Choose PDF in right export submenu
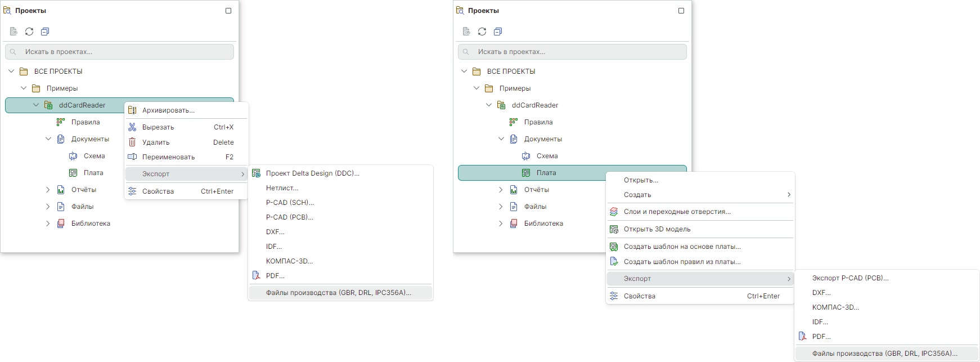Viewport: 980px width, 362px height. click(887, 337)
